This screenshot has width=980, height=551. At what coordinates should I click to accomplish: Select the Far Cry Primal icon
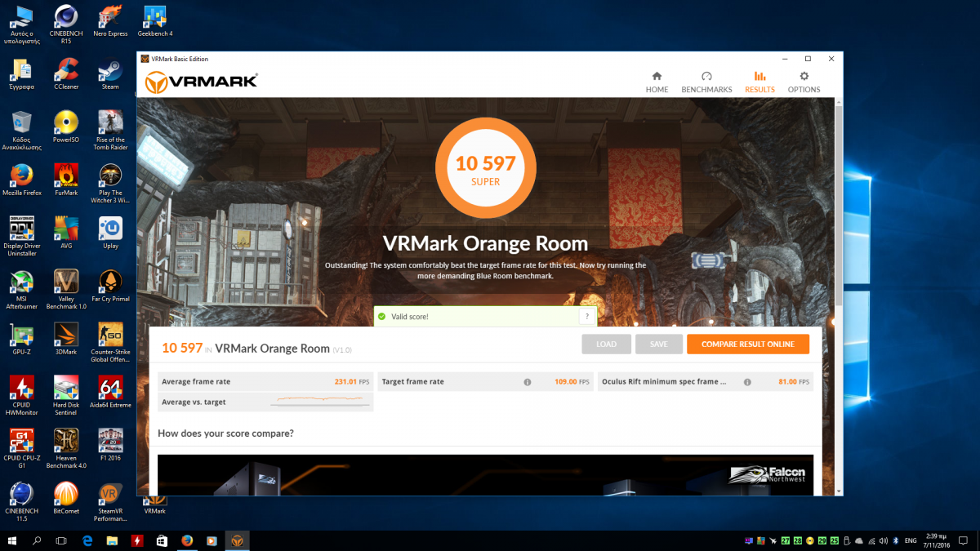tap(110, 287)
